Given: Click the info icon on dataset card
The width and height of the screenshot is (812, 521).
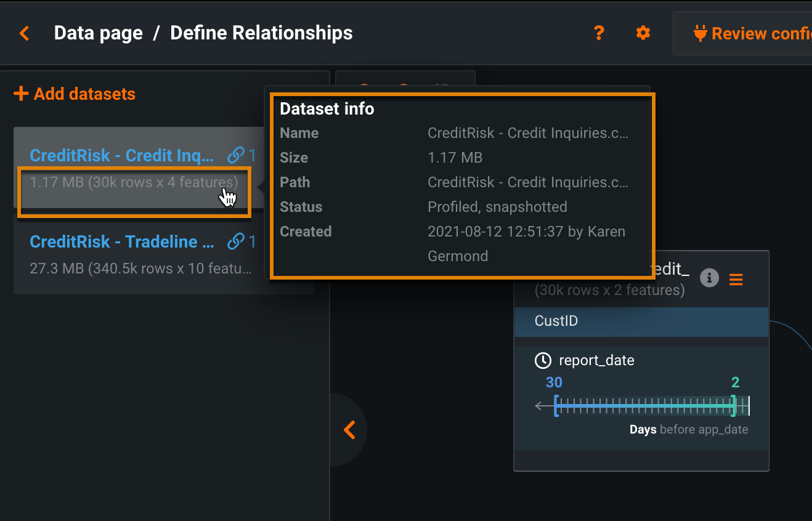Looking at the screenshot, I should click(710, 278).
